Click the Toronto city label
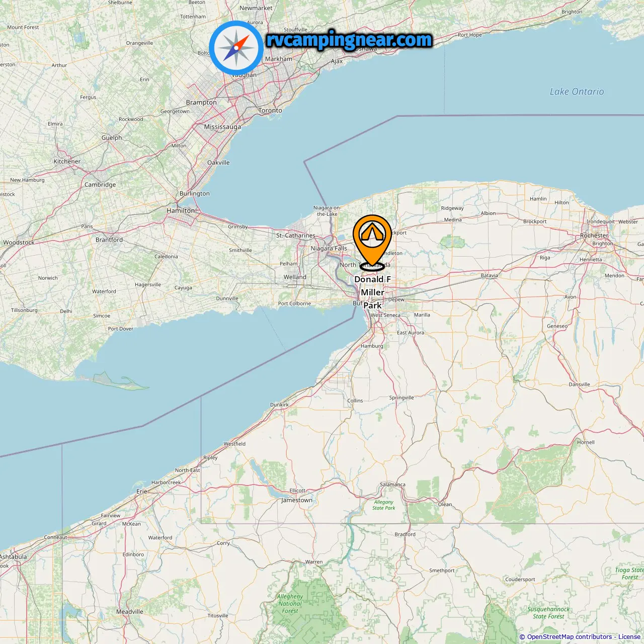The image size is (644, 644). [x=270, y=110]
